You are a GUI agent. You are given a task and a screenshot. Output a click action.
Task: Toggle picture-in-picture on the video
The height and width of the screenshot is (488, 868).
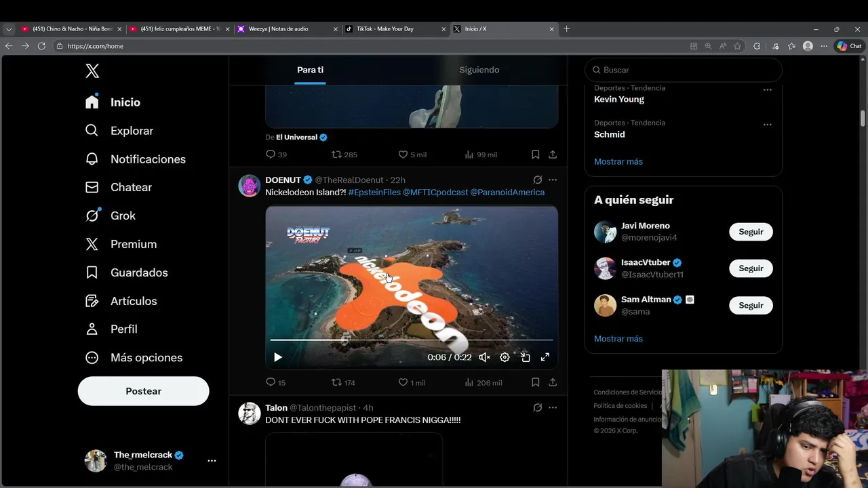tap(525, 357)
